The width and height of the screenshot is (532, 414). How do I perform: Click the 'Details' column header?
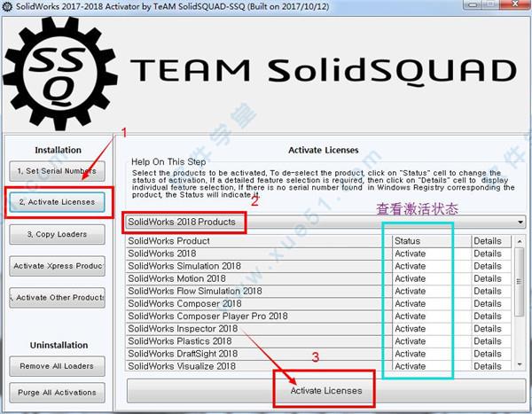coord(491,241)
